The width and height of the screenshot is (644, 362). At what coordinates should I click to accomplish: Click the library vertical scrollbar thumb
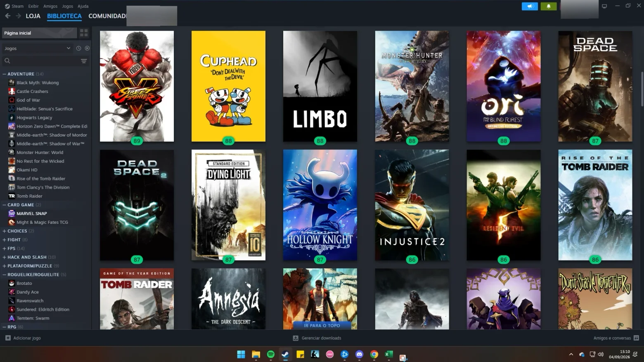[x=642, y=89]
